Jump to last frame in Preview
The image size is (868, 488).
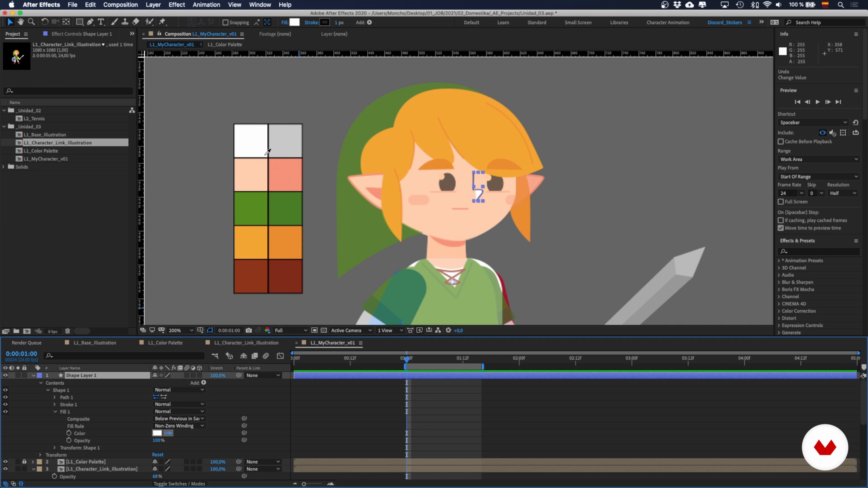(838, 102)
